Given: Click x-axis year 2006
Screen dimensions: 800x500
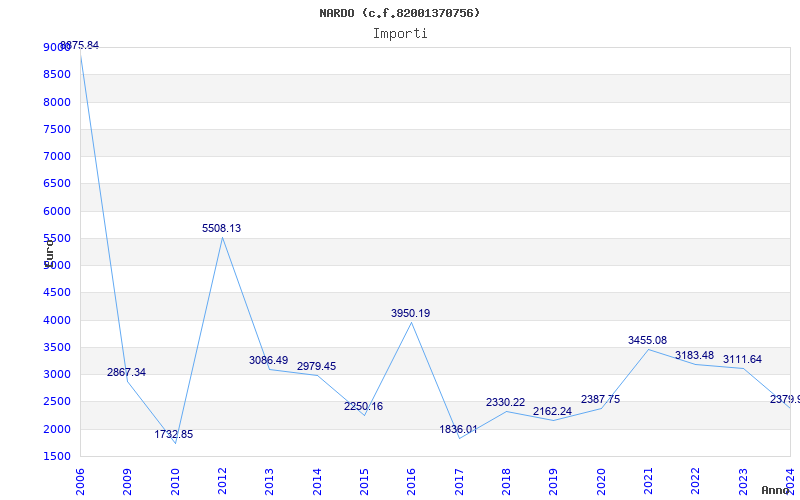Looking at the screenshot, I should tap(80, 482).
